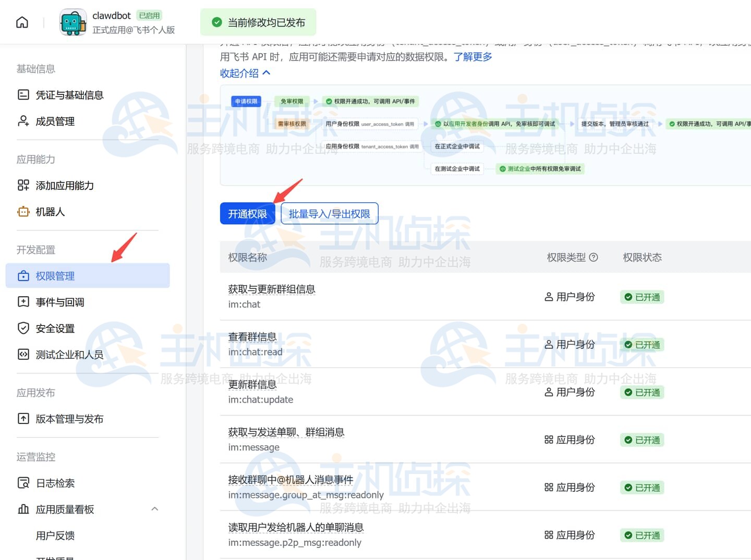Image resolution: width=751 pixels, height=560 pixels.
Task: Open 版本管理与发布 page
Action: point(69,419)
